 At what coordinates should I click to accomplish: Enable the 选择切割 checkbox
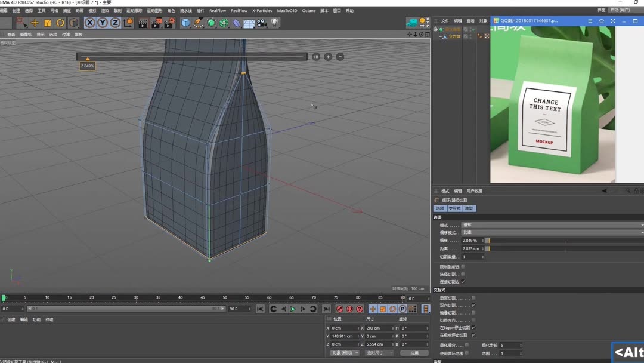pyautogui.click(x=463, y=274)
